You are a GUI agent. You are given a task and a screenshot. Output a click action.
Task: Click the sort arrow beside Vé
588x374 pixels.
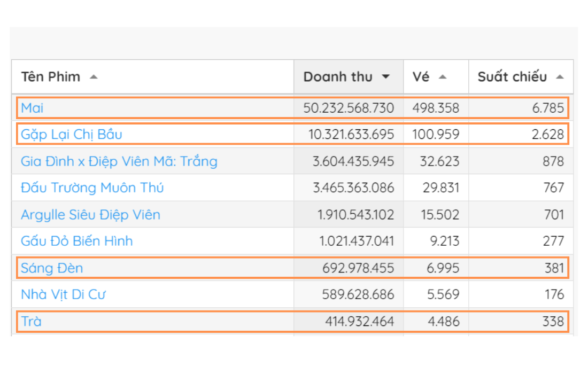click(x=442, y=77)
